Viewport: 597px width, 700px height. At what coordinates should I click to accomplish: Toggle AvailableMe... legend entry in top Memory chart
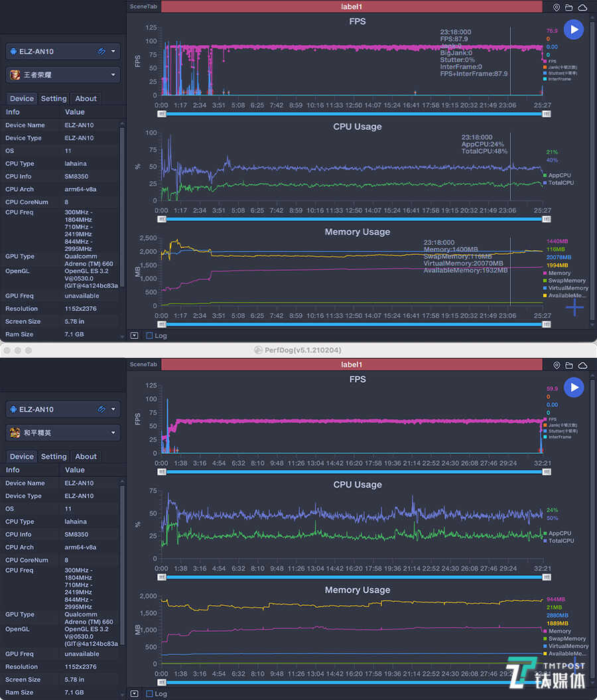tap(564, 295)
